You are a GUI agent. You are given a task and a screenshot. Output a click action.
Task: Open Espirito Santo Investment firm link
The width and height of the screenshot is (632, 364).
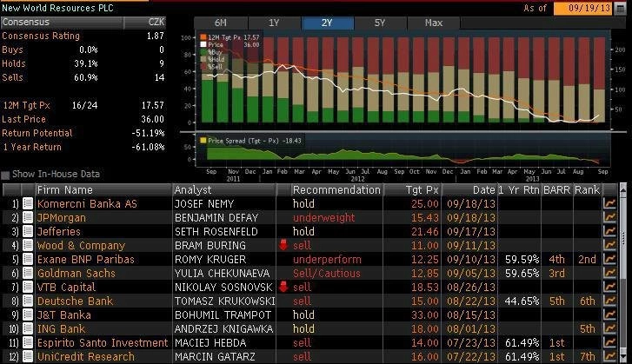coord(103,342)
